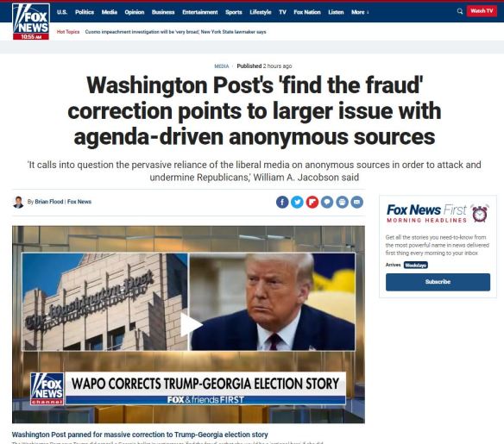This screenshot has height=444, width=504.
Task: Click Brian Flood's author photo
Action: tap(18, 202)
